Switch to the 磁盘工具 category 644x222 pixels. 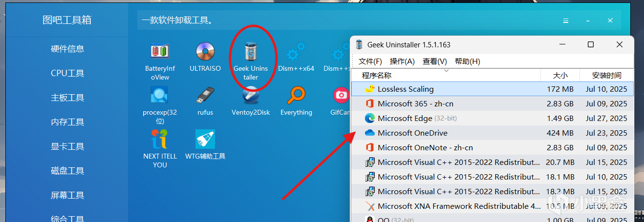[x=67, y=171]
